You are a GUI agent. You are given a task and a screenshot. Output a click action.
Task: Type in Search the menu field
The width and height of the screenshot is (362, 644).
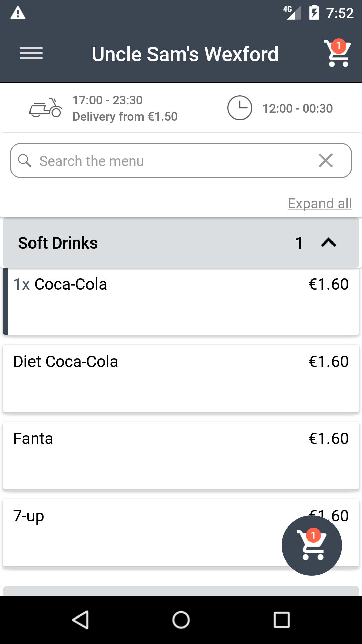coord(168,161)
